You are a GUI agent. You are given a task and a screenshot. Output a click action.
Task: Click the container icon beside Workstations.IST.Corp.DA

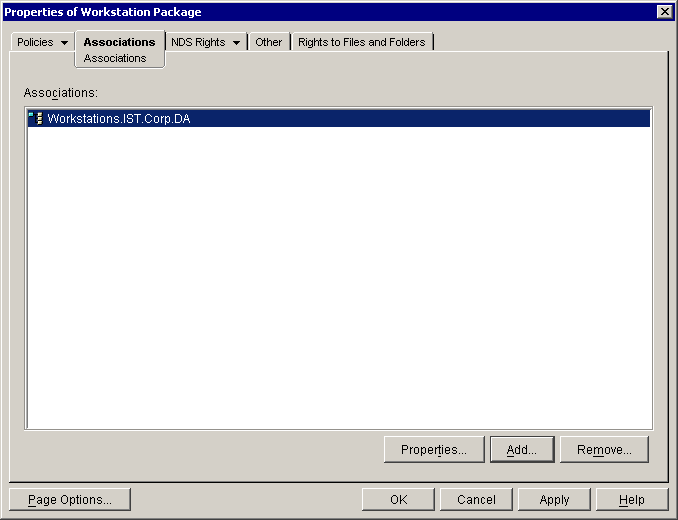point(36,118)
